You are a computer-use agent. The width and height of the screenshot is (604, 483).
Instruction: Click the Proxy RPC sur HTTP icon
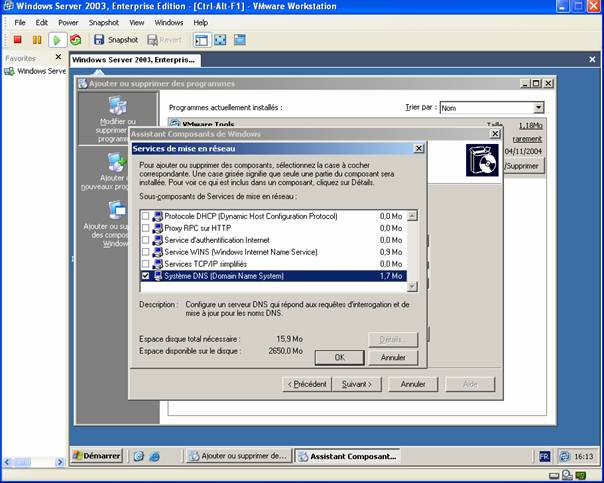(158, 228)
